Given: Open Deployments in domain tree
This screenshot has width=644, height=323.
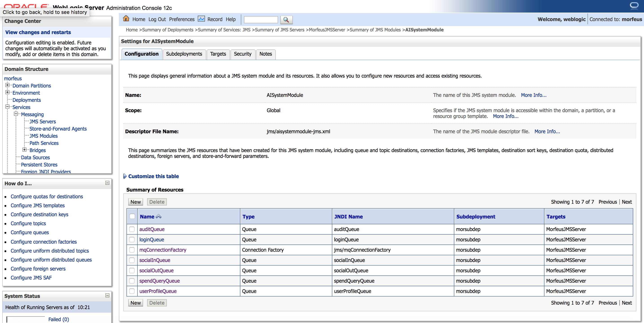Looking at the screenshot, I should click(26, 100).
